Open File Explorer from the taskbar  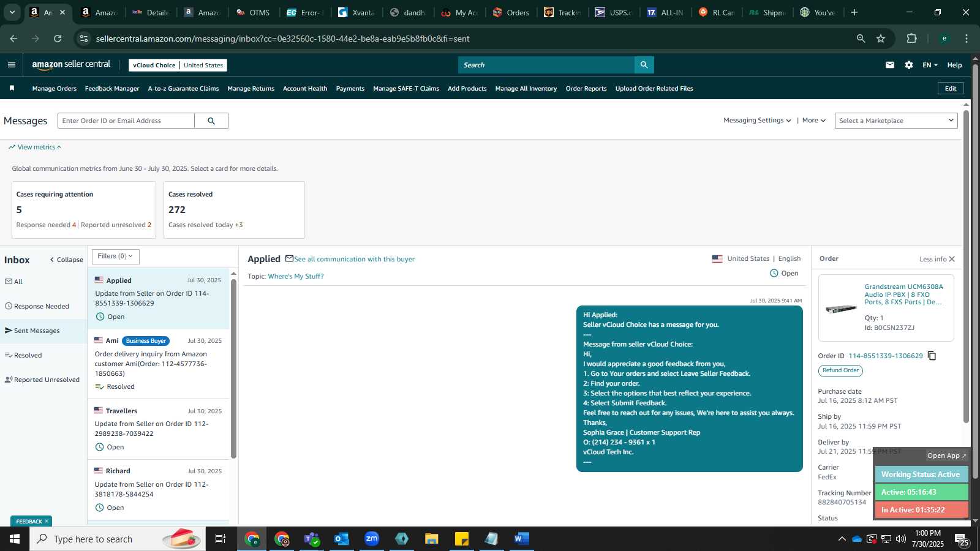[x=432, y=539]
